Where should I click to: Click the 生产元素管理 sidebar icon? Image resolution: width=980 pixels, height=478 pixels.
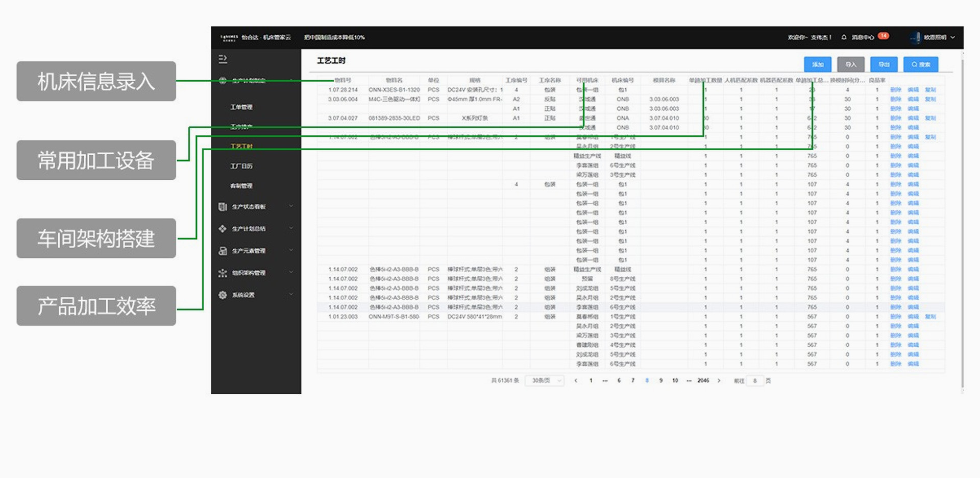[223, 251]
